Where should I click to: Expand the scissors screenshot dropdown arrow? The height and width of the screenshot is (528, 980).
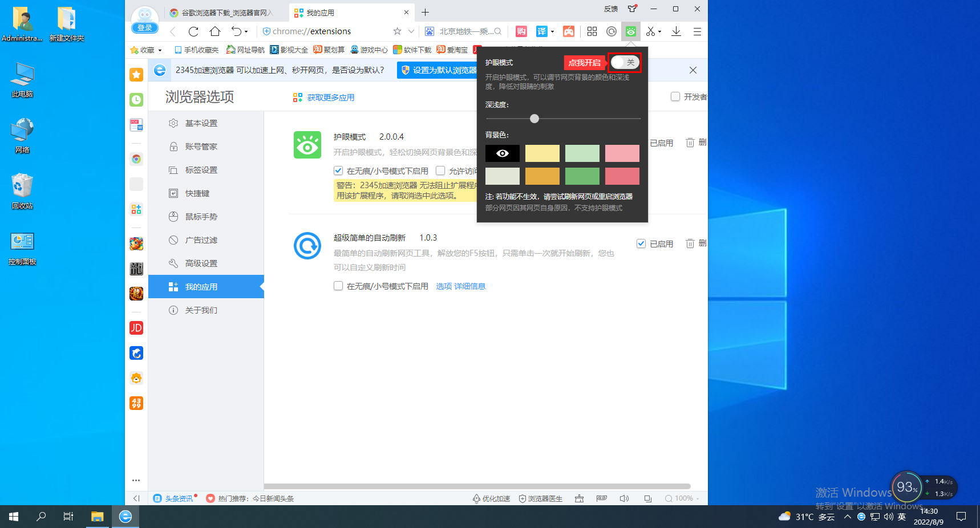[x=660, y=31]
